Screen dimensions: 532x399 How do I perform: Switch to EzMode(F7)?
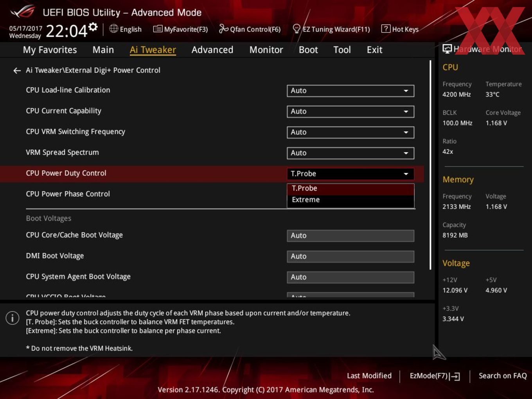435,376
